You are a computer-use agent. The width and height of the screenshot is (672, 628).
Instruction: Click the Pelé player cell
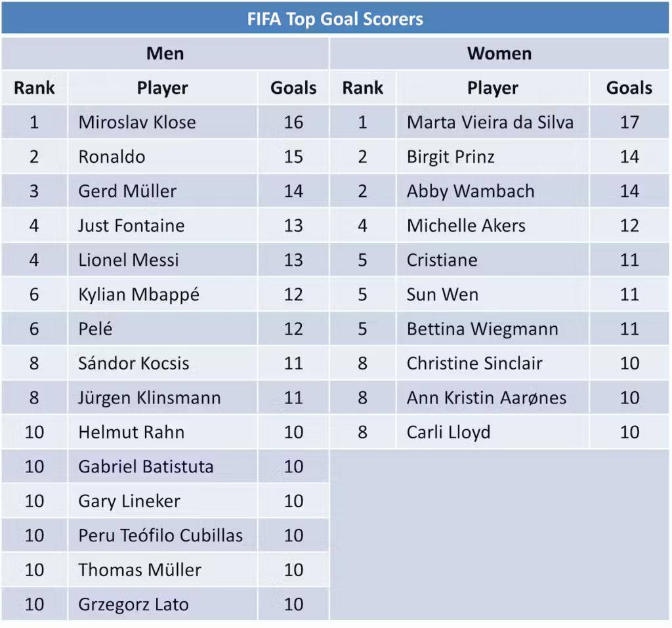click(95, 329)
